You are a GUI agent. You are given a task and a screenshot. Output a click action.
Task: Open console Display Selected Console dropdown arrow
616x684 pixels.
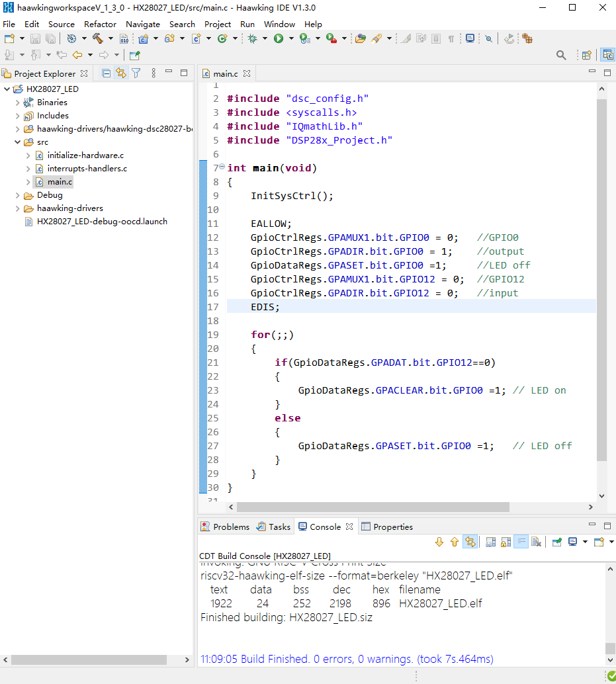pyautogui.click(x=585, y=542)
